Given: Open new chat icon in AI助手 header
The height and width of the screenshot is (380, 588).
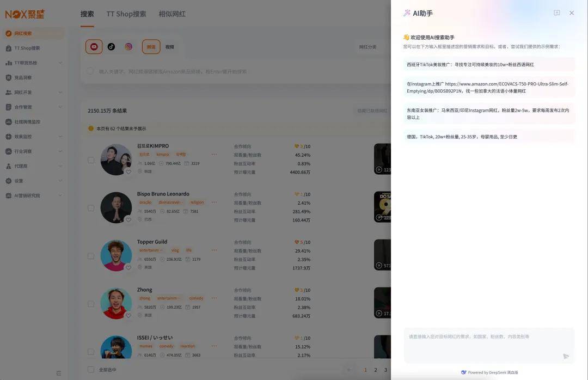Looking at the screenshot, I should tap(556, 13).
